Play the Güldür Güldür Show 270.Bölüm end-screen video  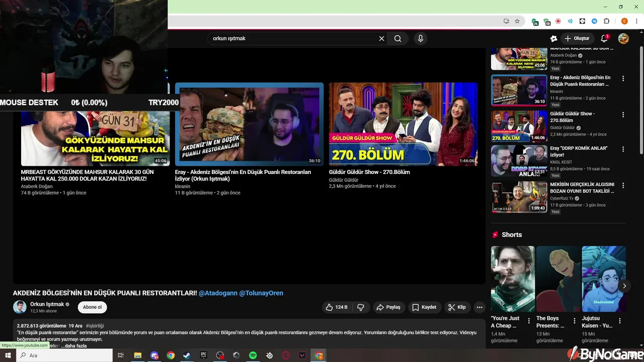pos(403,124)
